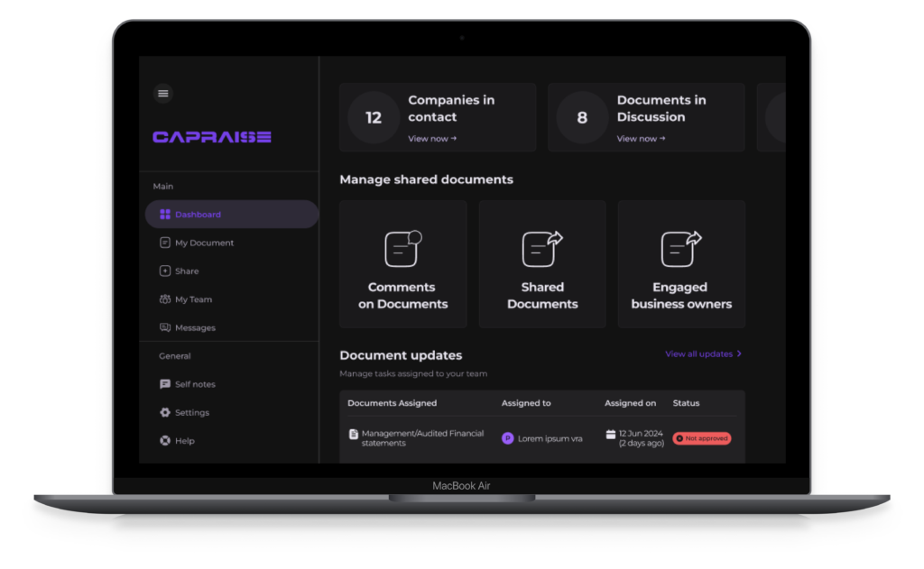924x569 pixels.
Task: Click the Documents in Discussion title
Action: point(661,108)
